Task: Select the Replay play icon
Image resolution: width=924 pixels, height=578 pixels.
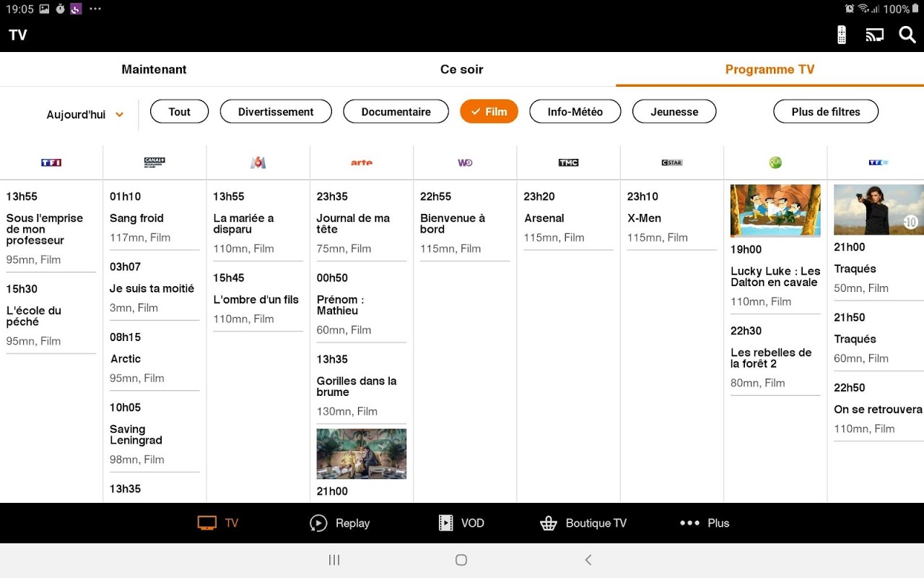Action: 318,522
